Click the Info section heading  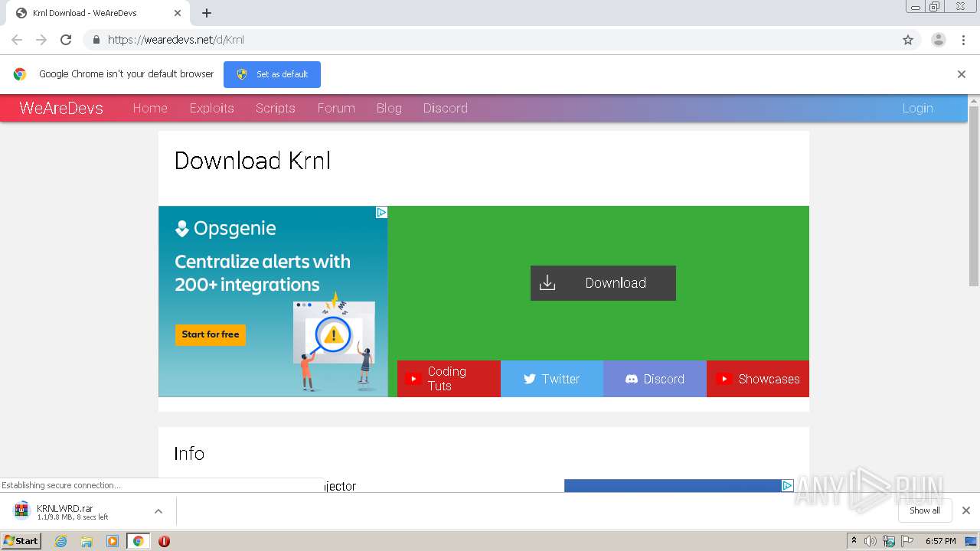[x=189, y=453]
